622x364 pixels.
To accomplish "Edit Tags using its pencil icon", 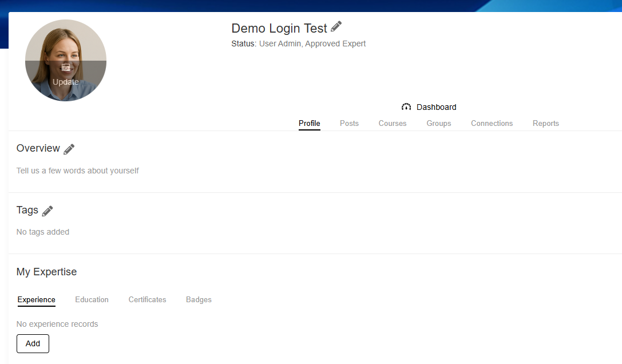I will (47, 211).
